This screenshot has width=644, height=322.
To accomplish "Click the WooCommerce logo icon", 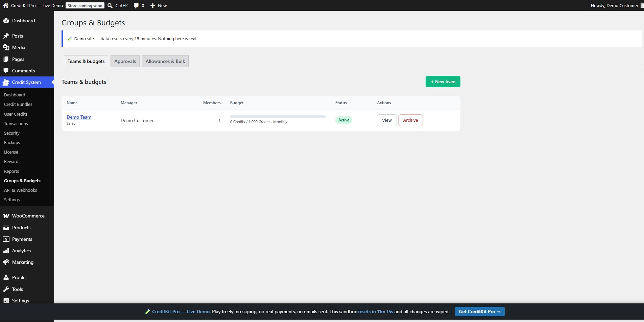I will (6, 216).
